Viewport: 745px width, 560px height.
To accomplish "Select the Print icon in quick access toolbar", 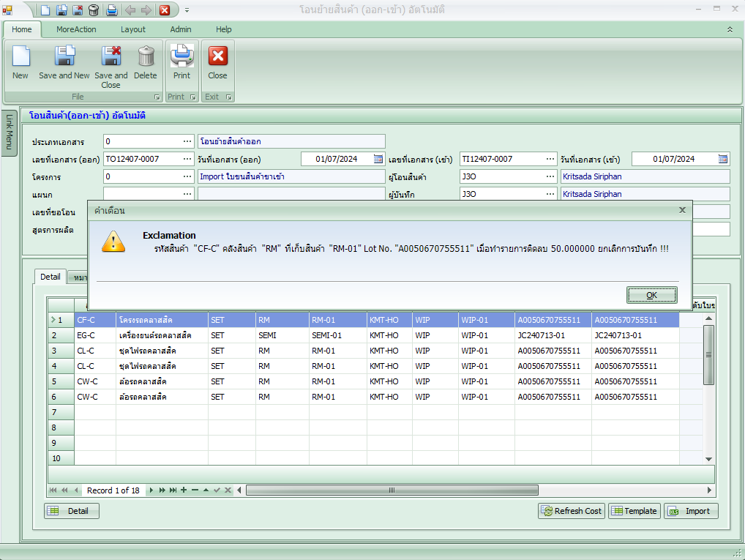I will point(110,10).
